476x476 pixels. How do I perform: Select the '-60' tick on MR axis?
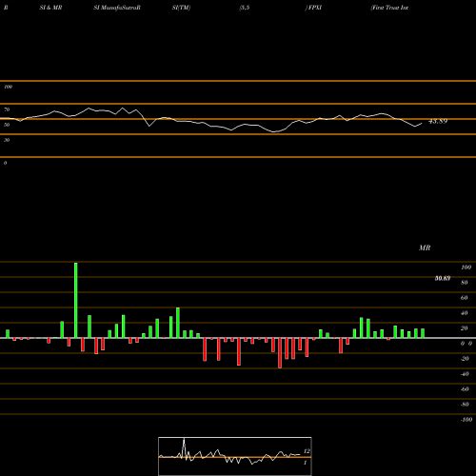tap(465, 389)
